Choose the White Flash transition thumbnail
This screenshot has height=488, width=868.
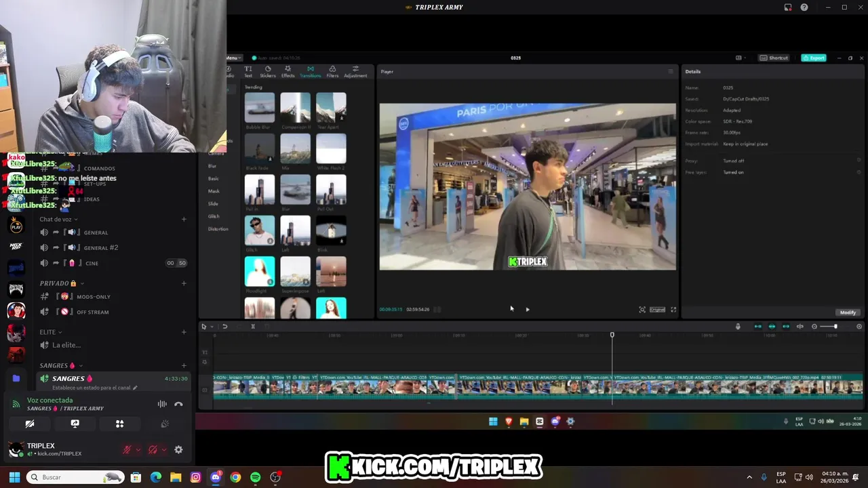point(331,148)
